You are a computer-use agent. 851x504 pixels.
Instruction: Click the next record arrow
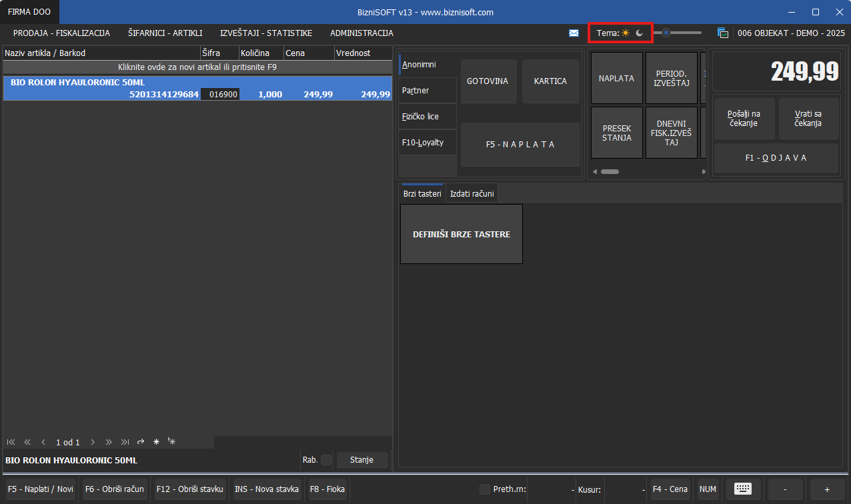coord(93,442)
